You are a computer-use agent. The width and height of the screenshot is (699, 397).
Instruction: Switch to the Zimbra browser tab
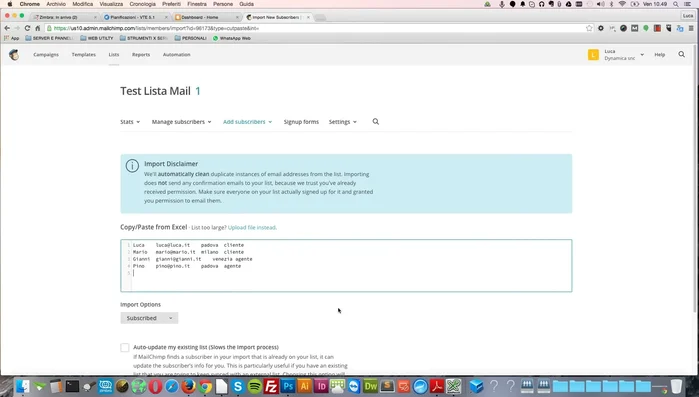coord(64,17)
